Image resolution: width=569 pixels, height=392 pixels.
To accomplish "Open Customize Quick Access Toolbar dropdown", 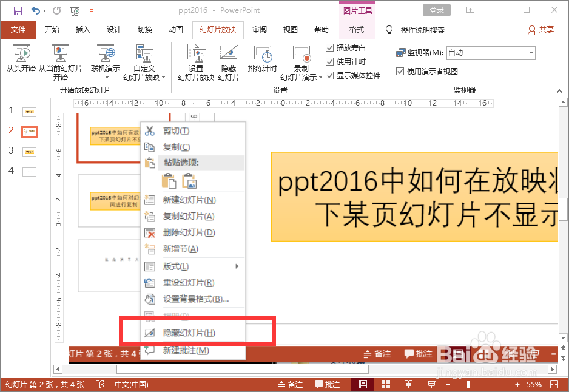I will (92, 11).
